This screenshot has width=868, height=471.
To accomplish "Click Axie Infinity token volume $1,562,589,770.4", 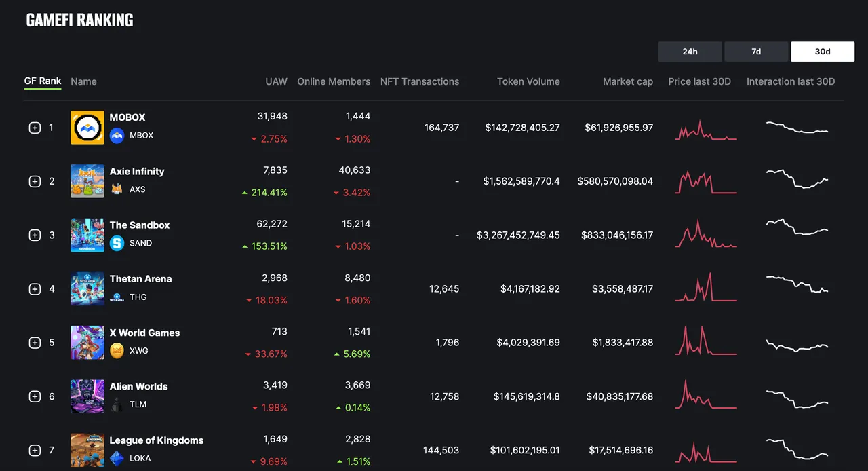I will pos(521,181).
